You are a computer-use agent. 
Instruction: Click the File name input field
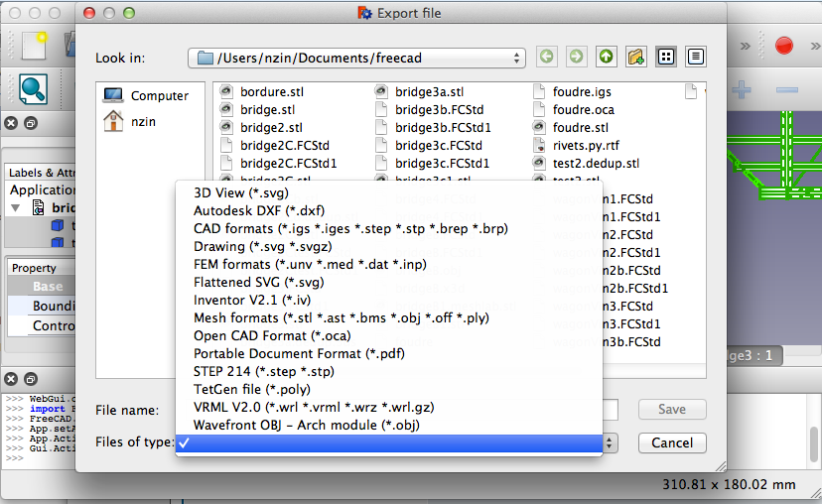[x=397, y=410]
